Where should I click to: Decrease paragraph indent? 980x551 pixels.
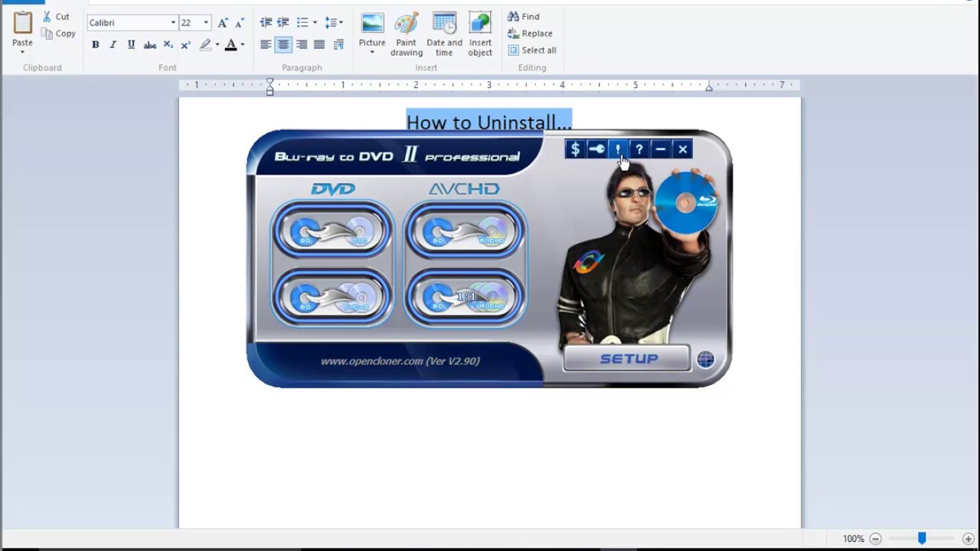pos(266,22)
